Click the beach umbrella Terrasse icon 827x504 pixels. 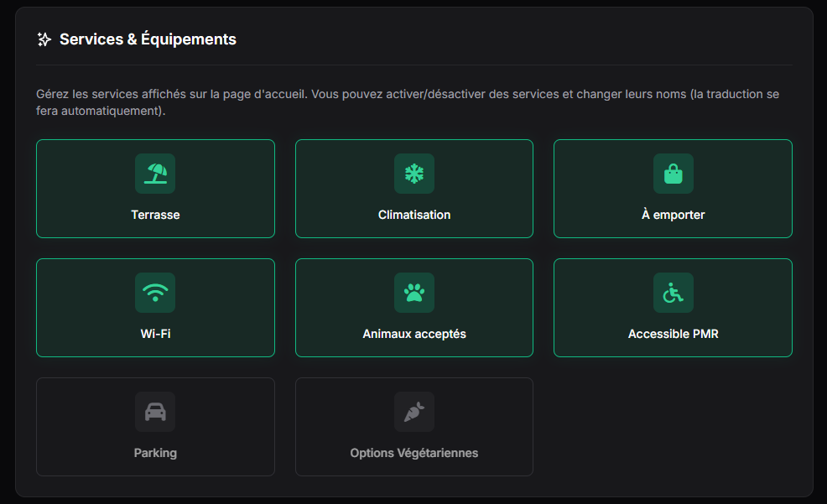(155, 174)
